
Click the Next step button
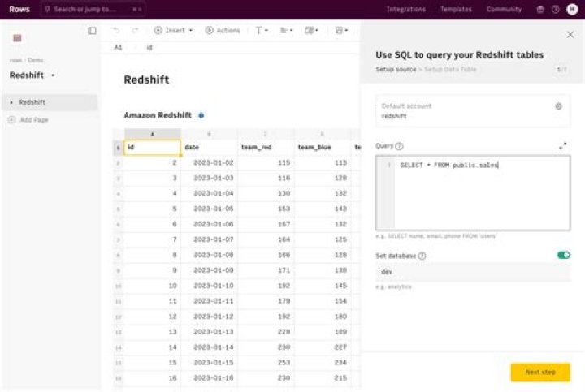pyautogui.click(x=540, y=373)
